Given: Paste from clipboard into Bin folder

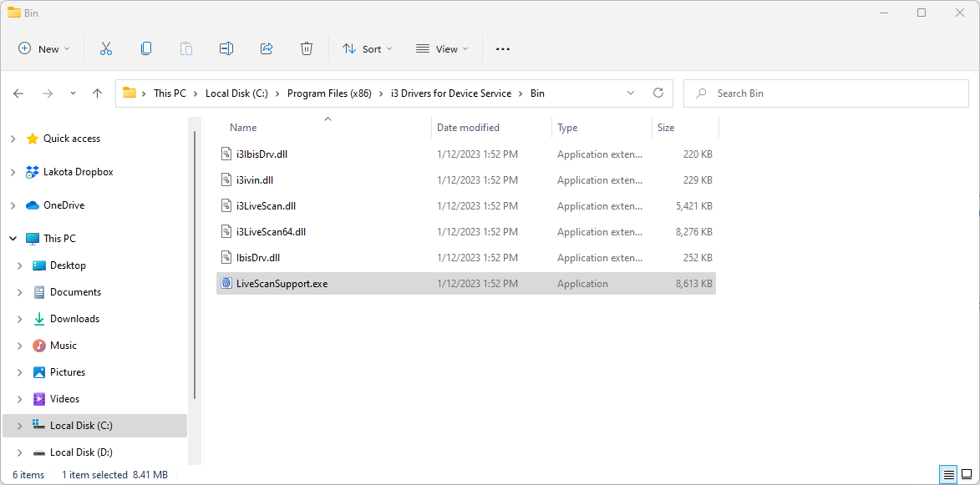Looking at the screenshot, I should point(186,48).
